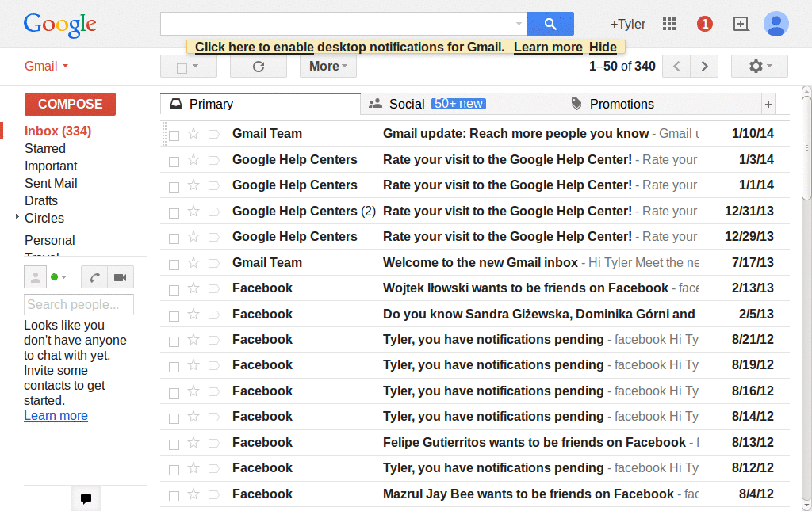This screenshot has width=812, height=511.
Task: Expand the Circles label
Action: (17, 217)
